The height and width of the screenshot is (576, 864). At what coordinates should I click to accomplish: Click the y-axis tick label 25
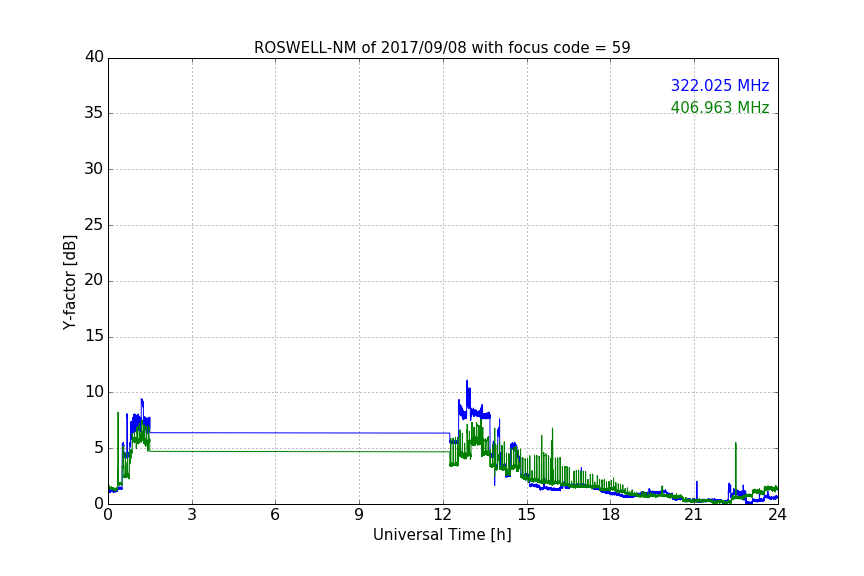tap(94, 224)
